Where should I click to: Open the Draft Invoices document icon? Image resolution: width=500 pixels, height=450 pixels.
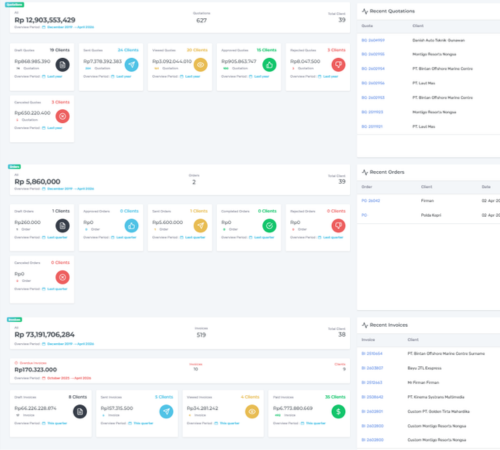[x=80, y=412]
